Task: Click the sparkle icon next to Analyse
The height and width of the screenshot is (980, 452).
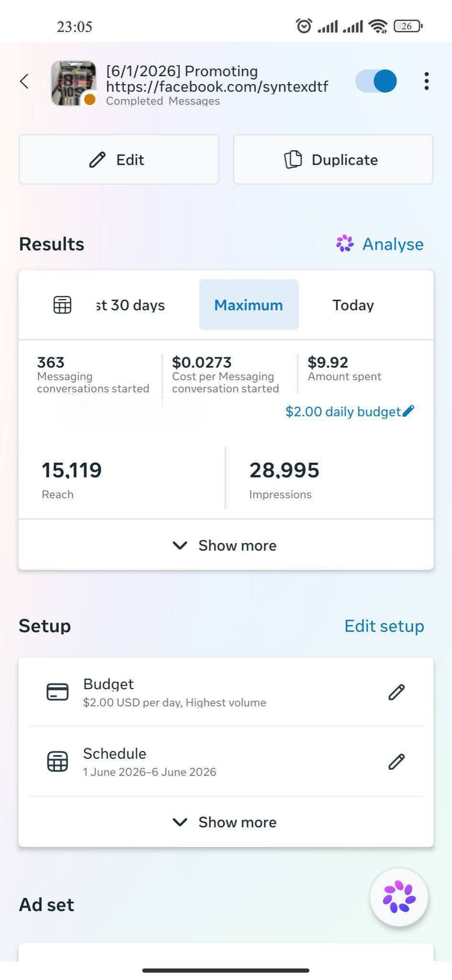Action: (x=345, y=244)
